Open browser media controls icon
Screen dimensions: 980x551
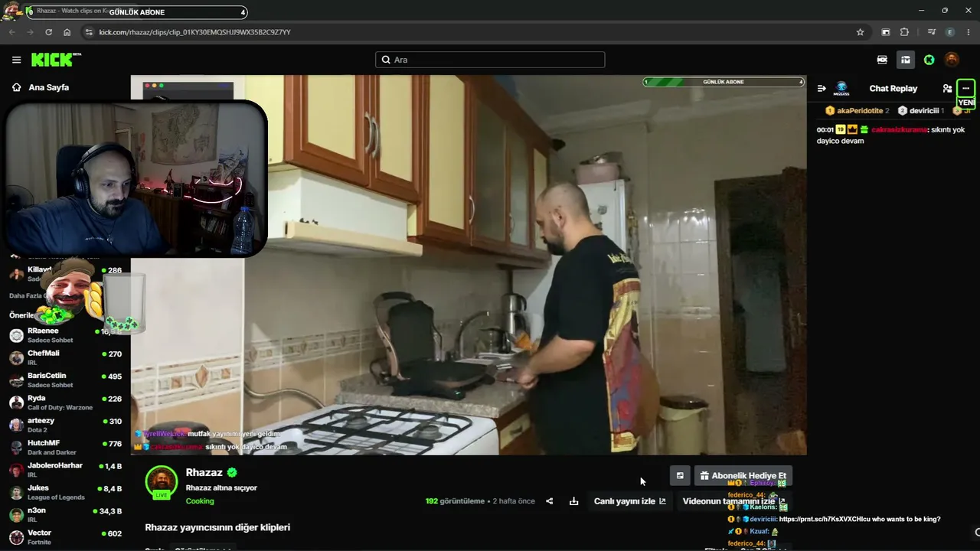(x=931, y=32)
